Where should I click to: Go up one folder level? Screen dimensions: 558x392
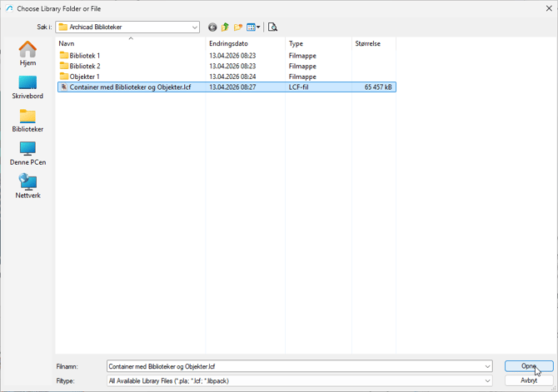coord(225,27)
